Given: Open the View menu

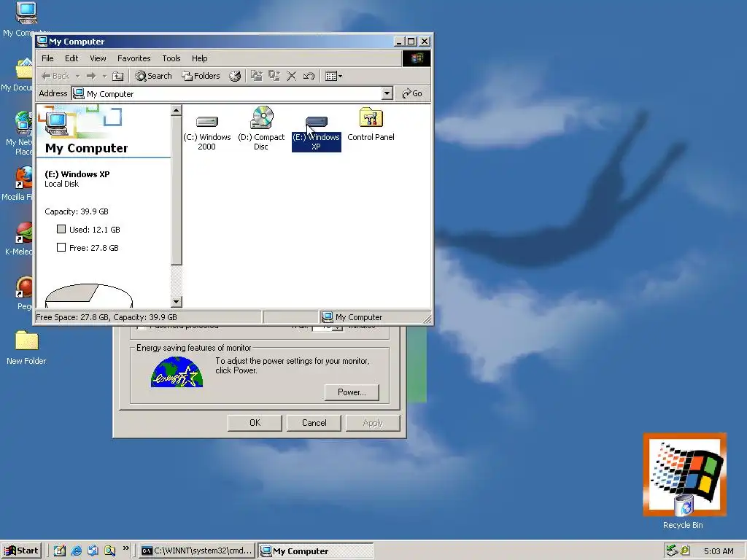Looking at the screenshot, I should [98, 58].
